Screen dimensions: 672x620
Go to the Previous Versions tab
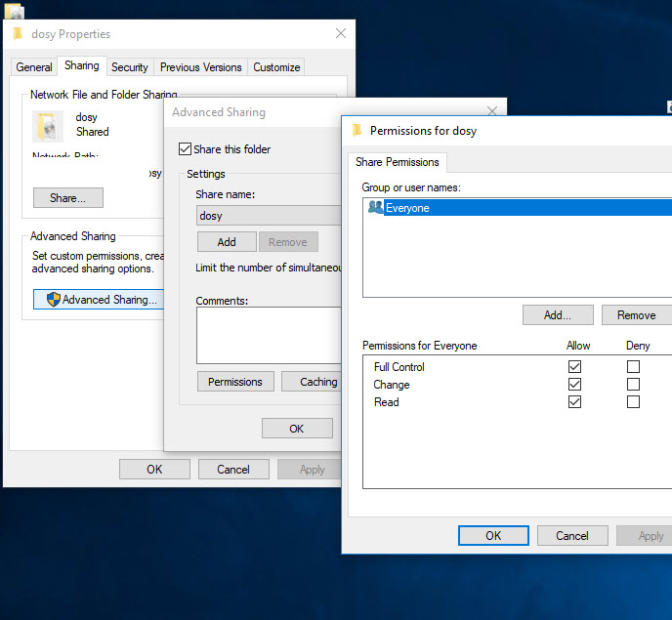click(200, 67)
